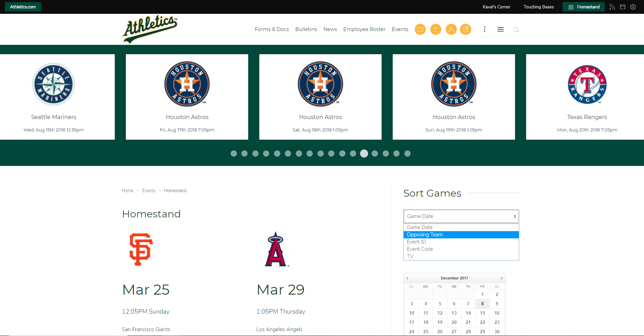Screen dimensions: 644x336
Task: Open the settings gear icon
Action: pos(633,7)
